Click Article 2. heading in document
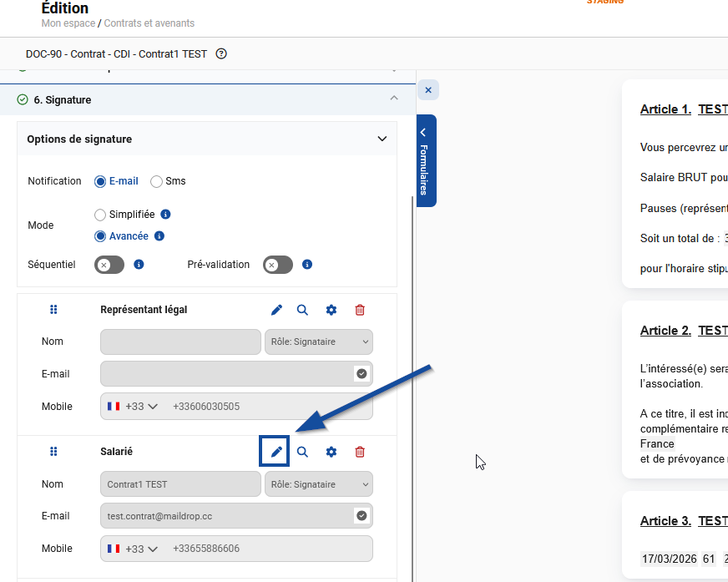The image size is (728, 582). point(665,331)
